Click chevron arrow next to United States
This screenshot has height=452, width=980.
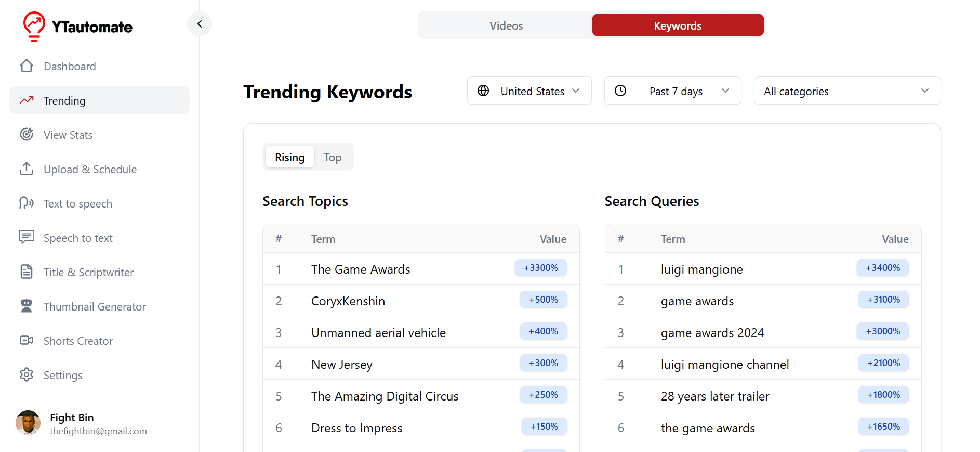click(576, 91)
